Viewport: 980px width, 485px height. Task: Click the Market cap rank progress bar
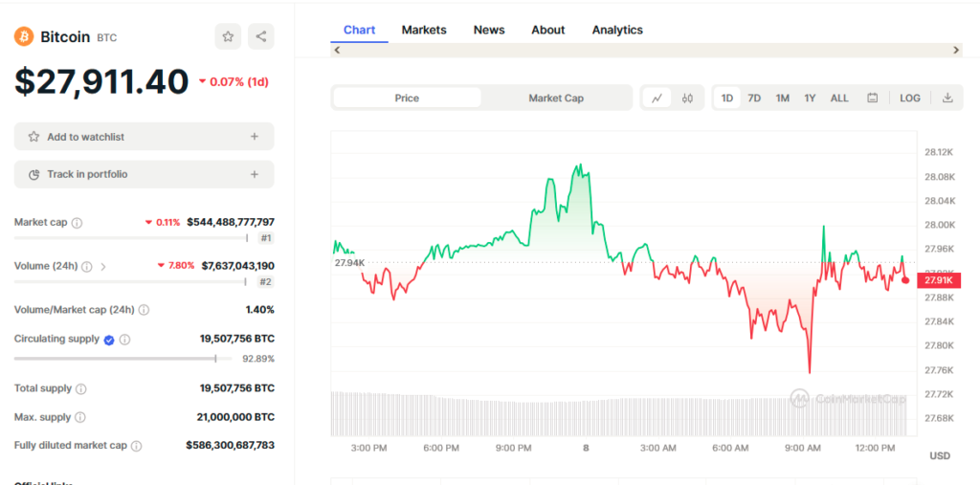[131, 238]
